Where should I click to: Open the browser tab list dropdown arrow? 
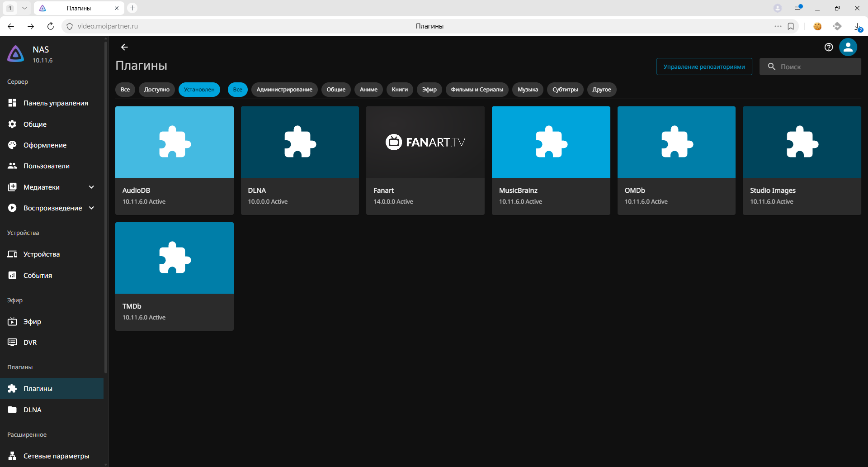[24, 8]
